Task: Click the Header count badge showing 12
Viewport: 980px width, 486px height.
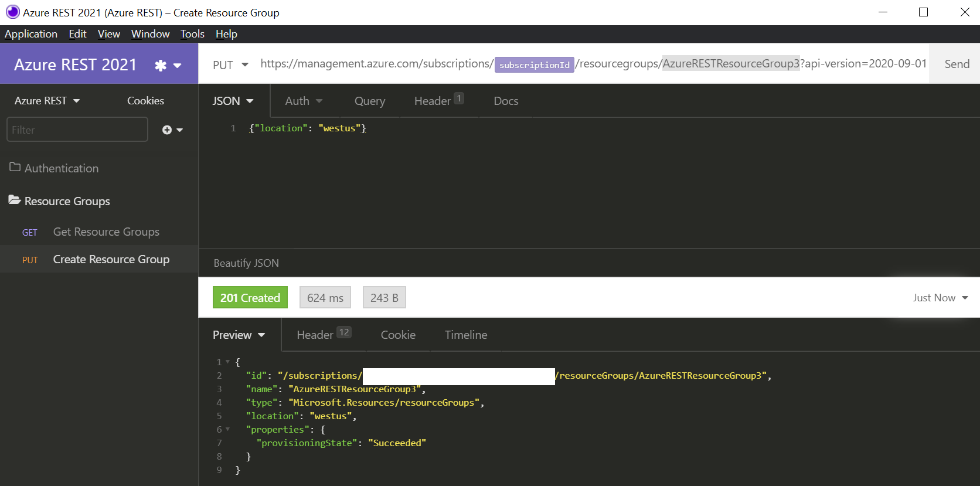Action: coord(344,332)
